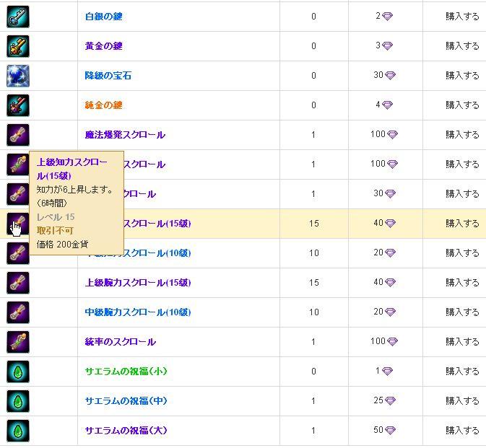Image resolution: width=486 pixels, height=448 pixels.
Task: Open the 上級腕力スクロール(15級) item link
Action: (x=138, y=283)
